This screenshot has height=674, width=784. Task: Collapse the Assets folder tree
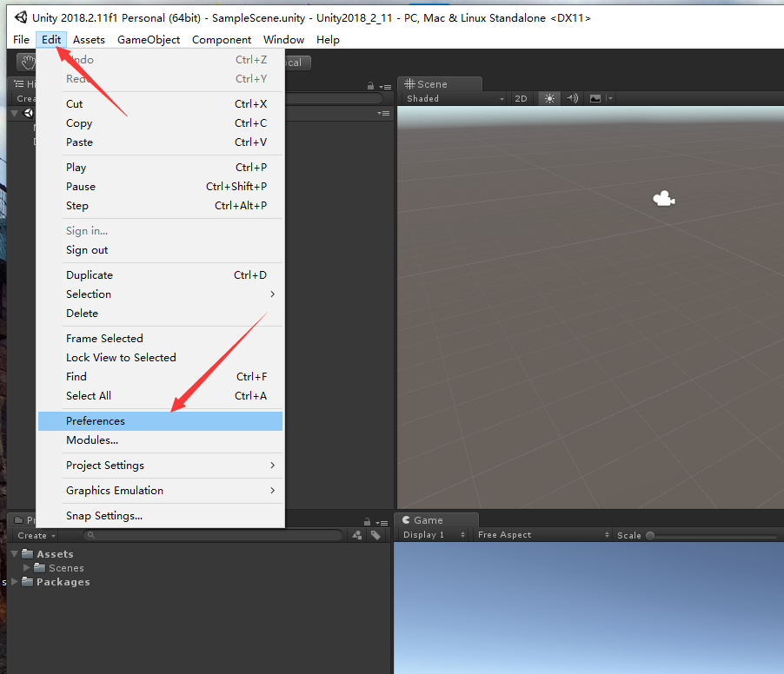point(15,553)
